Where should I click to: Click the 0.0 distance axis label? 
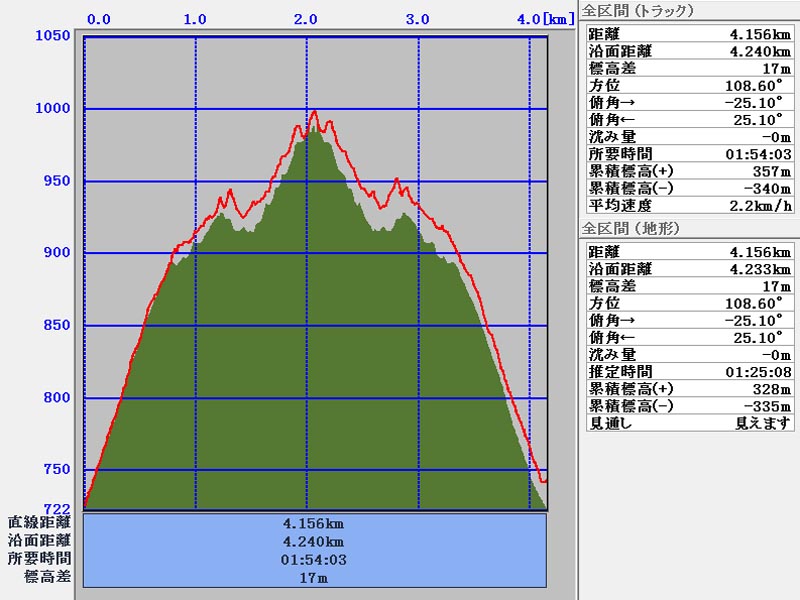coord(99,19)
